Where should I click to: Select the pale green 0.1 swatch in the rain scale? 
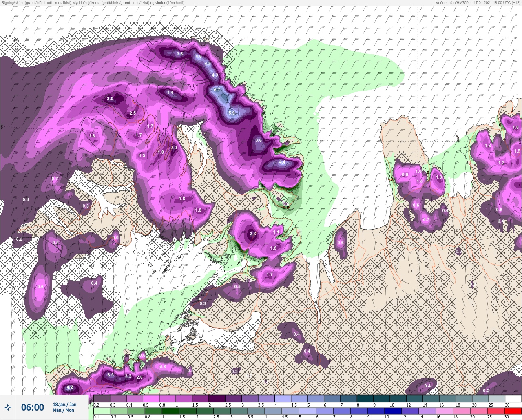click(x=102, y=411)
